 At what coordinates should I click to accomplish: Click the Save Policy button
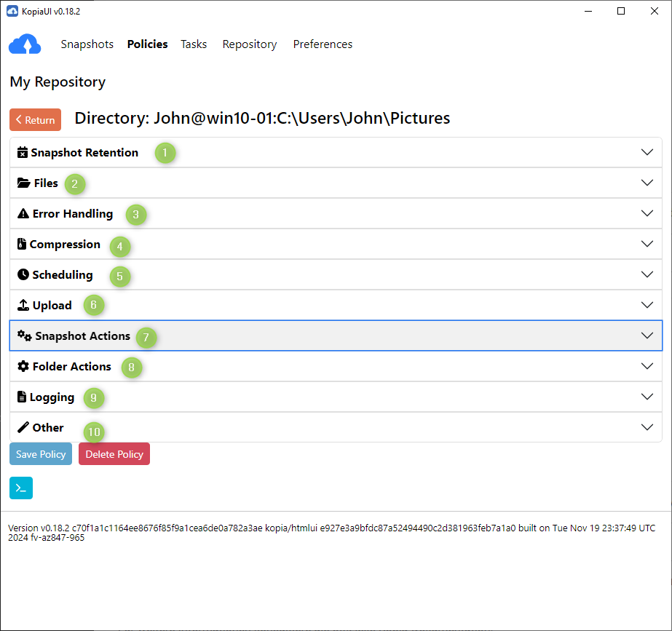41,454
